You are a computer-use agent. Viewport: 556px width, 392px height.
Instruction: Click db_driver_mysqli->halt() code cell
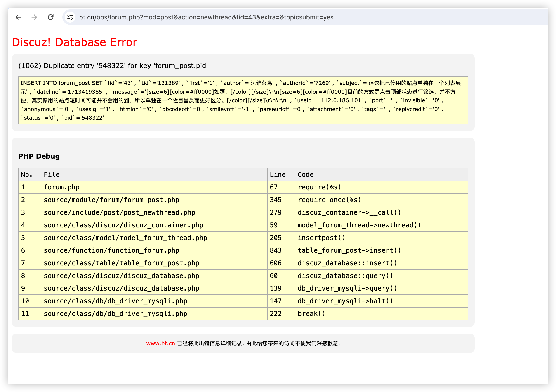pyautogui.click(x=382, y=301)
